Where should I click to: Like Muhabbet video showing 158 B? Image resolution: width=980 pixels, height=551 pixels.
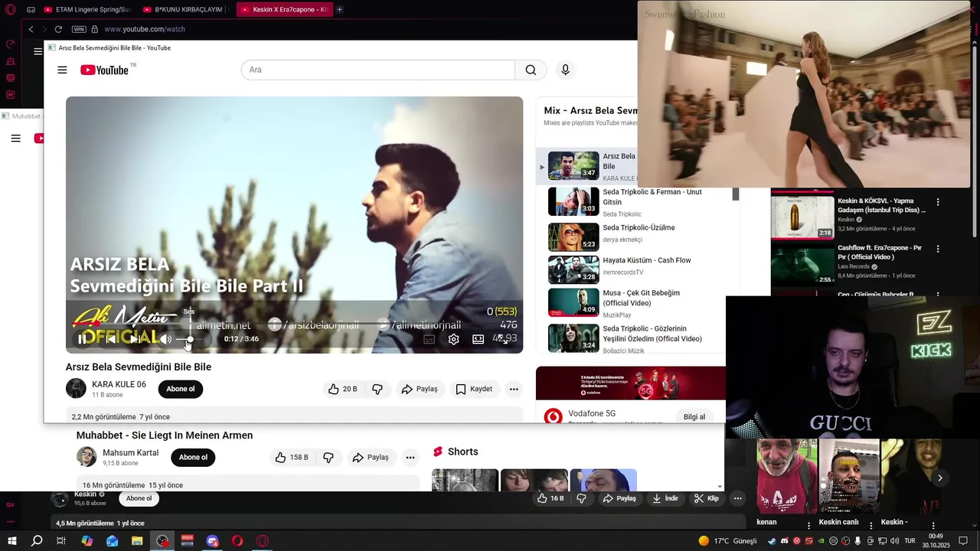pyautogui.click(x=291, y=457)
